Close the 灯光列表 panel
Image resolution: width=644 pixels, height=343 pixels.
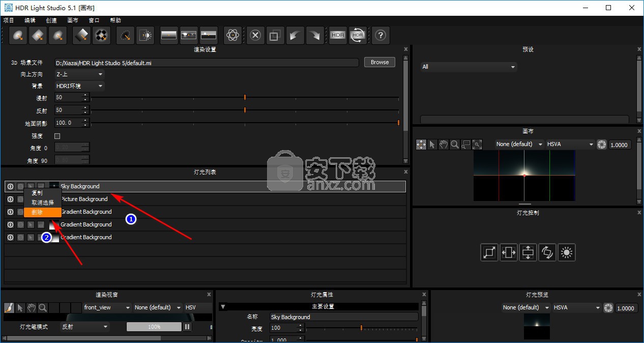405,172
